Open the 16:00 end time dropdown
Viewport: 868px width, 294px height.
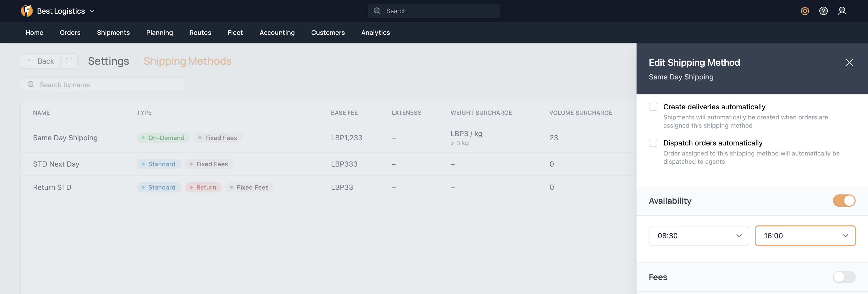805,236
